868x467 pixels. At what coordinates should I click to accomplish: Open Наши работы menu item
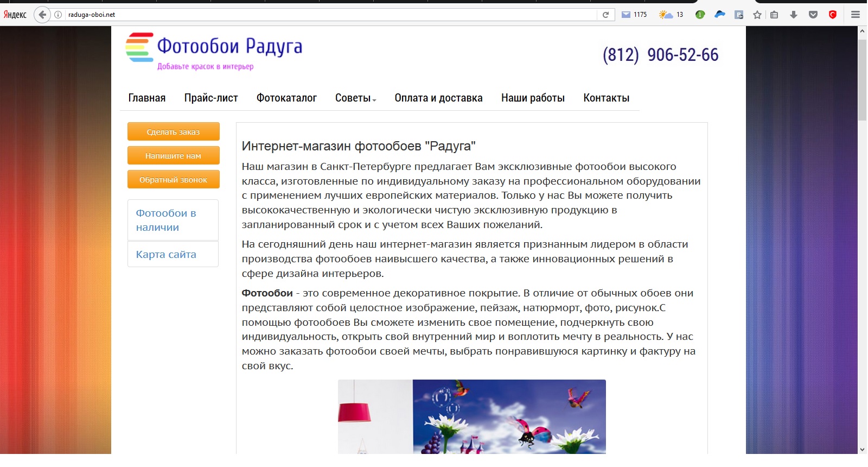(x=533, y=98)
